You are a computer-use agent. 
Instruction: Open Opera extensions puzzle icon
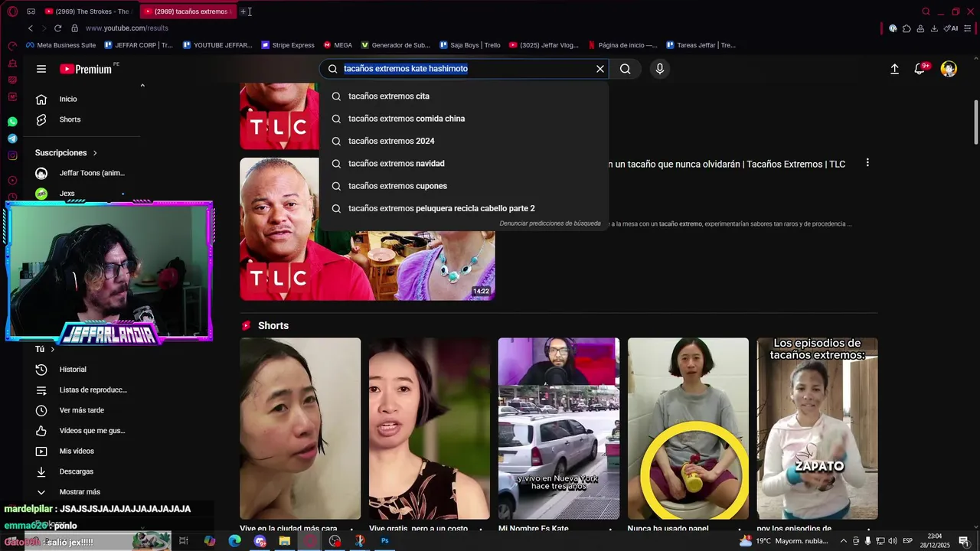[x=907, y=28]
